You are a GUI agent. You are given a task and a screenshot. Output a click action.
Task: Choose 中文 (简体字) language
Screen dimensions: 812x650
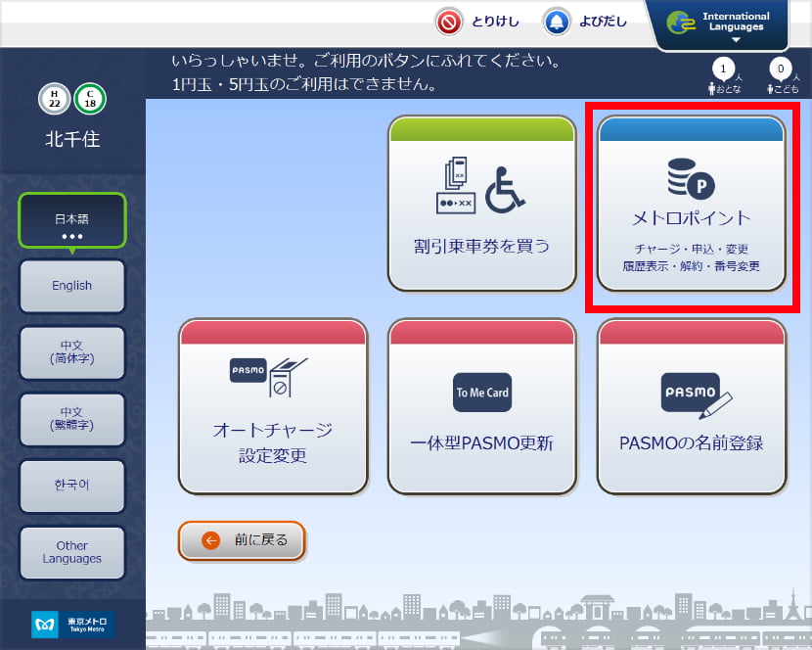71,352
